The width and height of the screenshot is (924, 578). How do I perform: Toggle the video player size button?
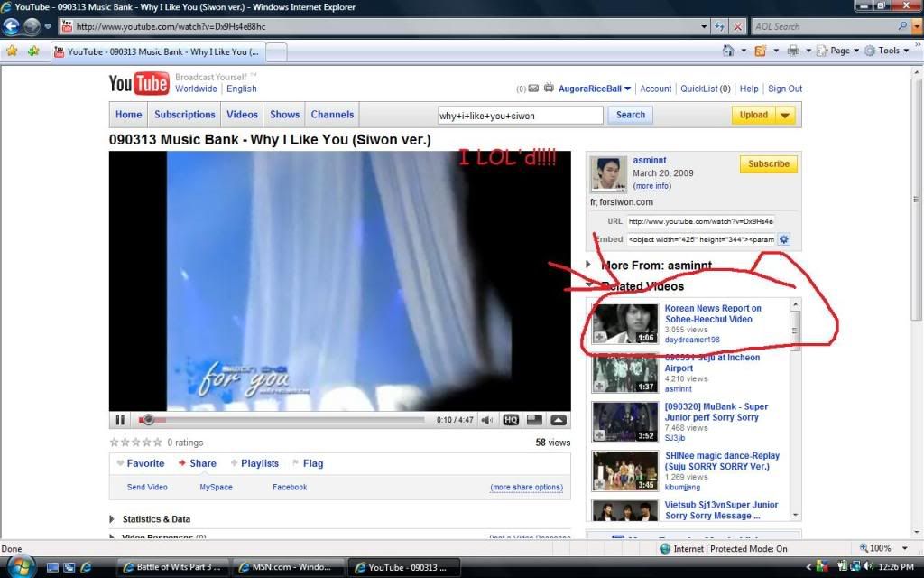tap(534, 420)
